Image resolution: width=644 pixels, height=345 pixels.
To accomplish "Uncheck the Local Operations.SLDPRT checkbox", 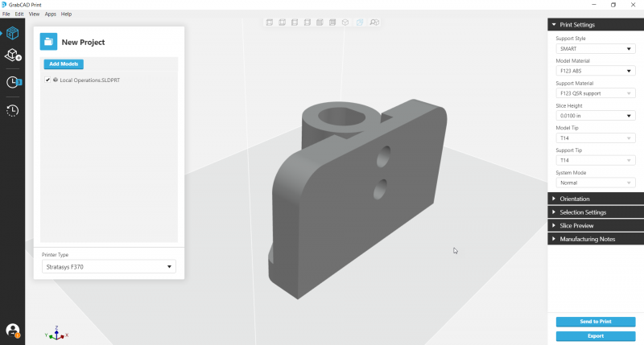I will (x=47, y=80).
